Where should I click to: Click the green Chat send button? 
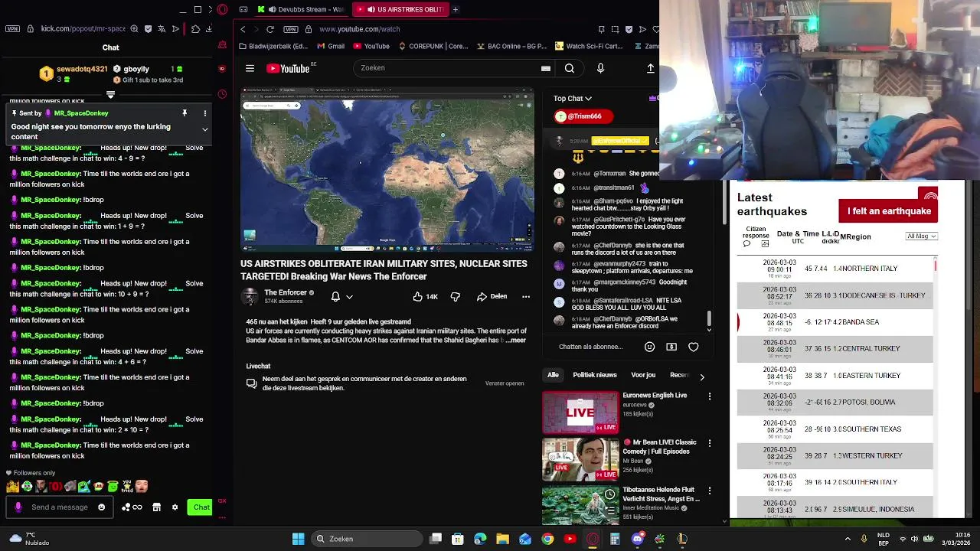pyautogui.click(x=200, y=507)
